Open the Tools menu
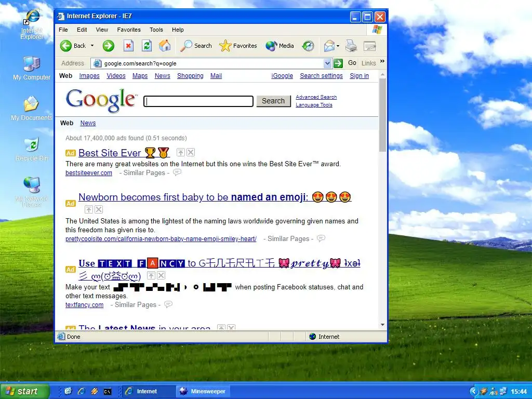Viewport: 532px width, 399px height. (x=156, y=30)
